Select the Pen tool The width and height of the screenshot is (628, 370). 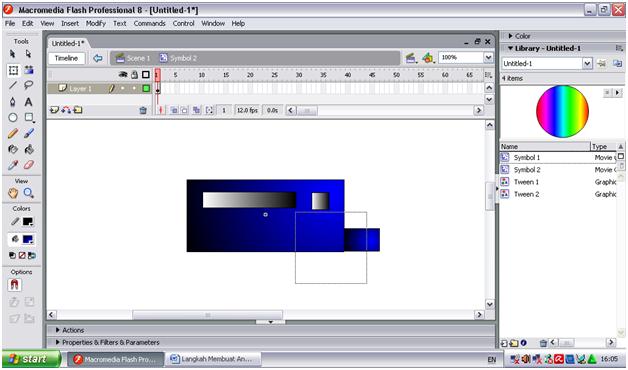[x=13, y=102]
